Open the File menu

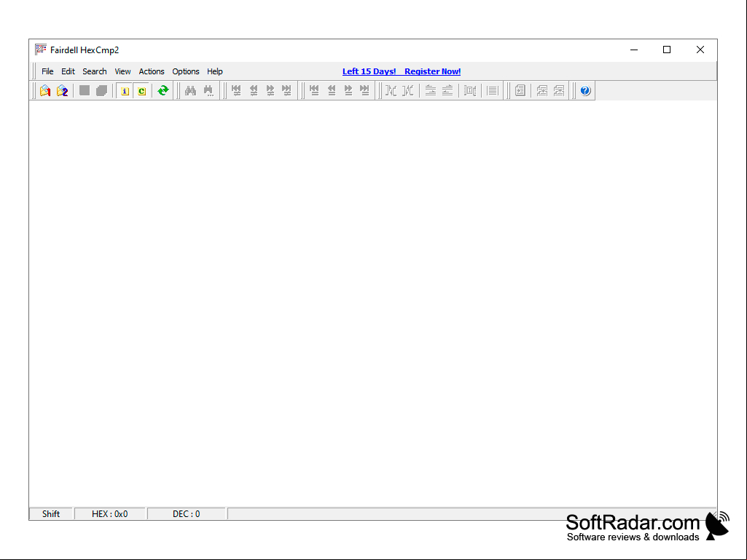pos(47,71)
